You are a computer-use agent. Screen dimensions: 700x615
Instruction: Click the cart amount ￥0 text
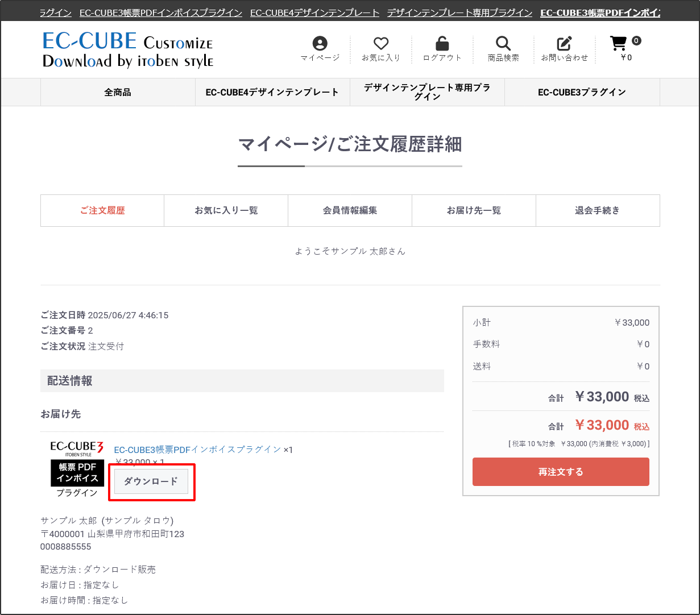626,57
